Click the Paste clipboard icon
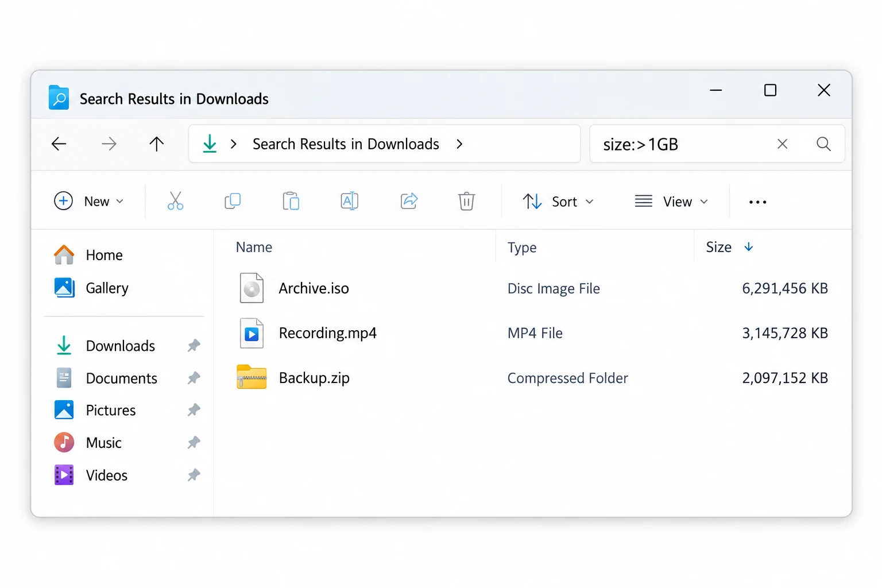The height and width of the screenshot is (588, 882). coord(291,201)
